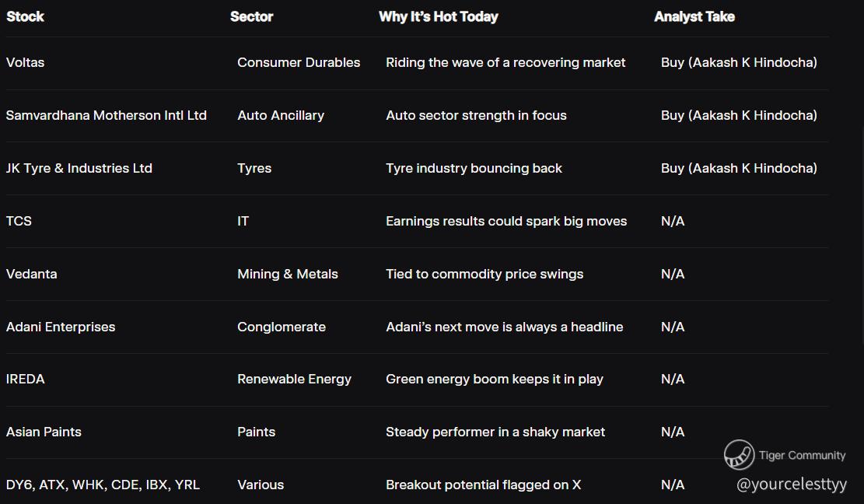
Task: Click Samvardhana Motherson Intl Ltd stock name
Action: 107,115
